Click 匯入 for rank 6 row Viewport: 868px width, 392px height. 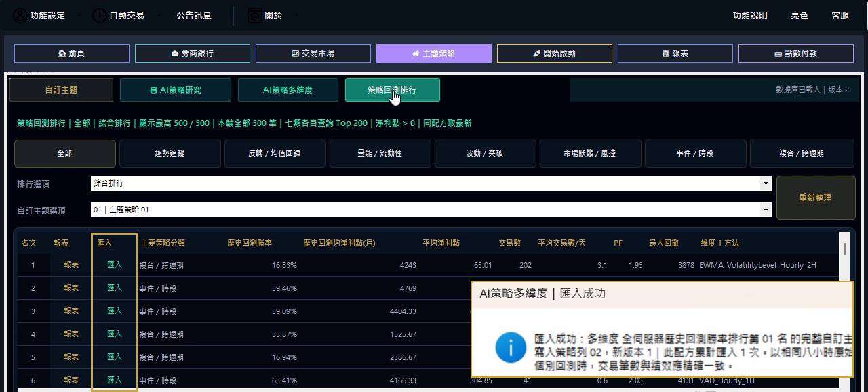point(115,380)
